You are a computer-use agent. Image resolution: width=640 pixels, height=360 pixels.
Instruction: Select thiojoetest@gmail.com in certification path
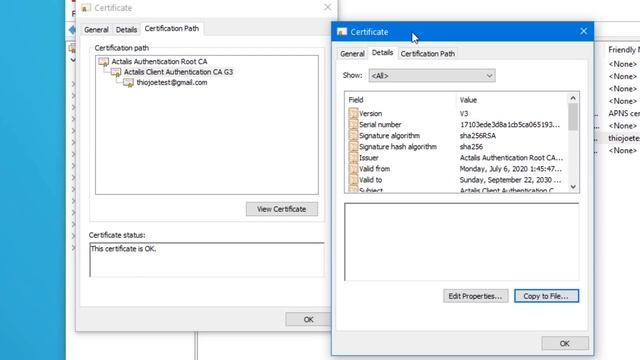[172, 83]
